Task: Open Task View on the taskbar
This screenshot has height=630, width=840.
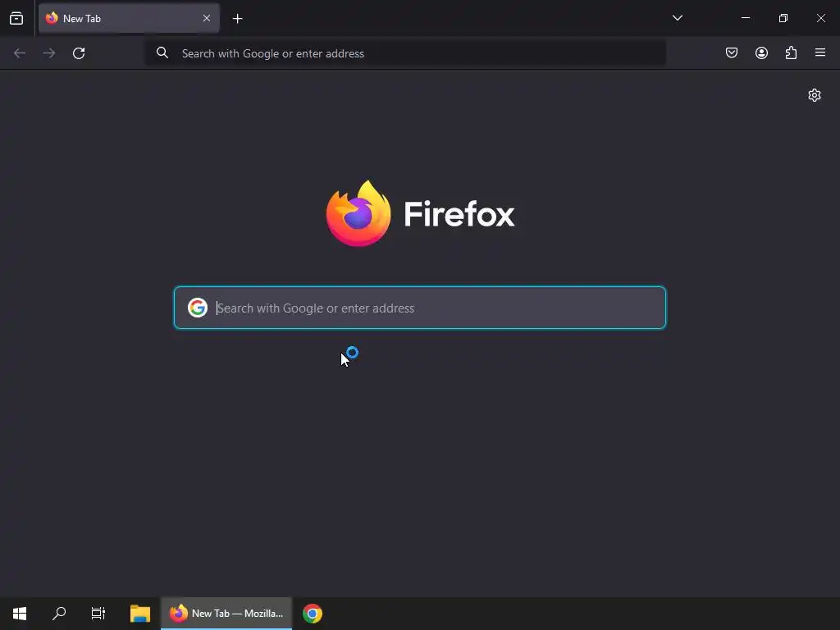Action: click(98, 614)
